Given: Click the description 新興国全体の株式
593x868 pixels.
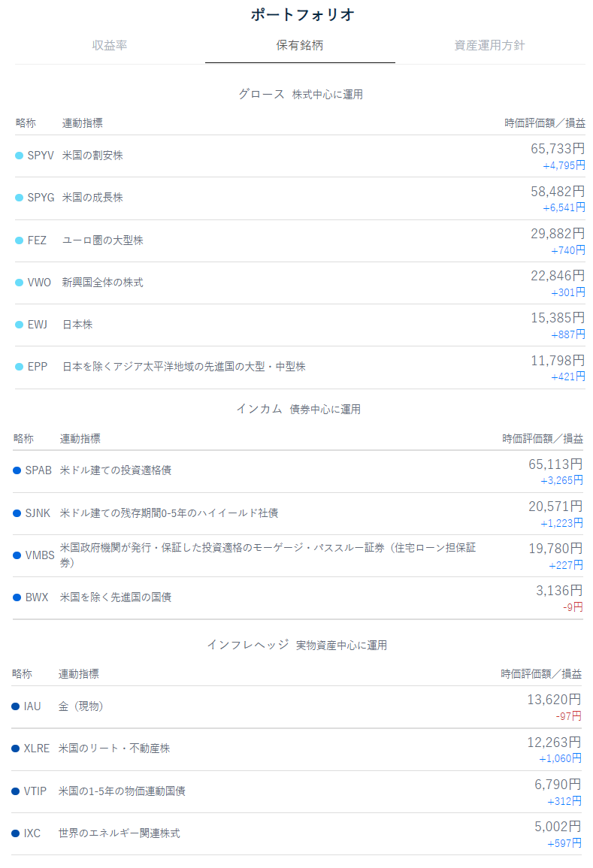Looking at the screenshot, I should pyautogui.click(x=102, y=283).
